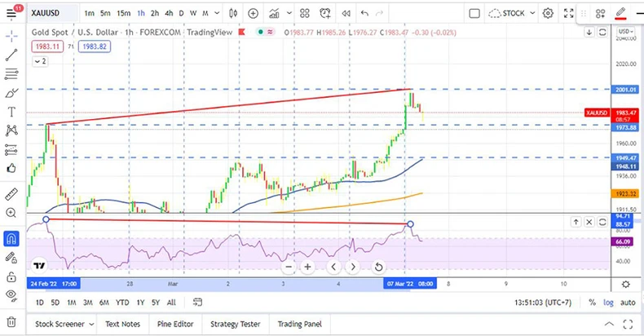Open the time axis settings gear
644x336 pixels.
(x=625, y=285)
